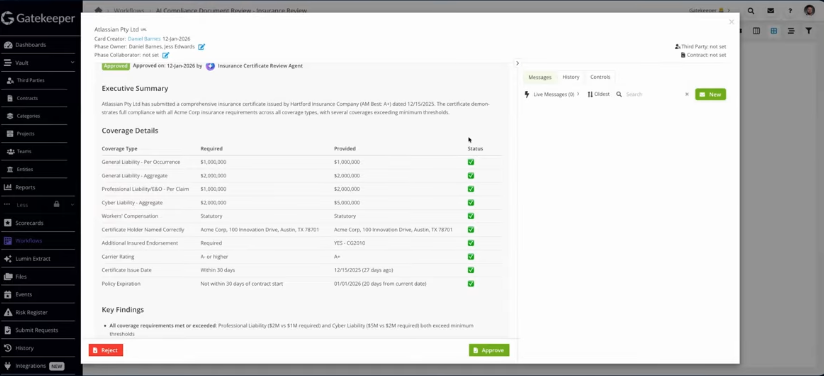Click the YES - CG2010 provided value
This screenshot has width=824, height=376.
click(349, 243)
